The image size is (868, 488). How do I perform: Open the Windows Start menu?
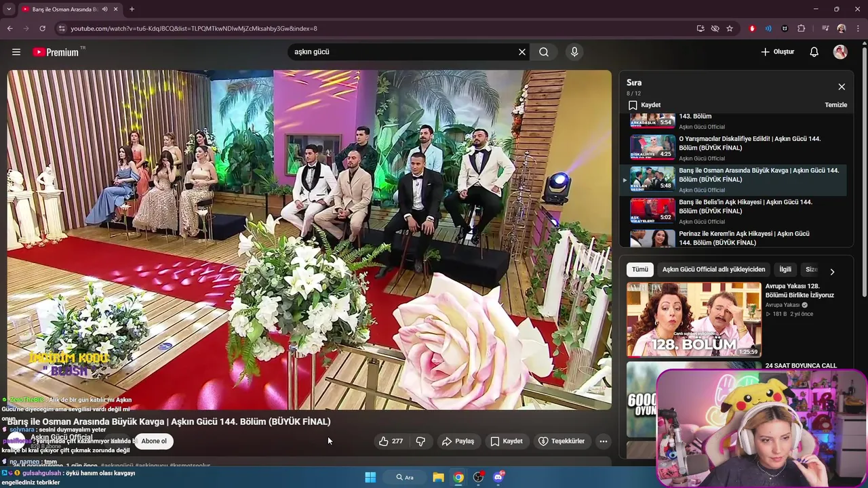[x=370, y=477]
